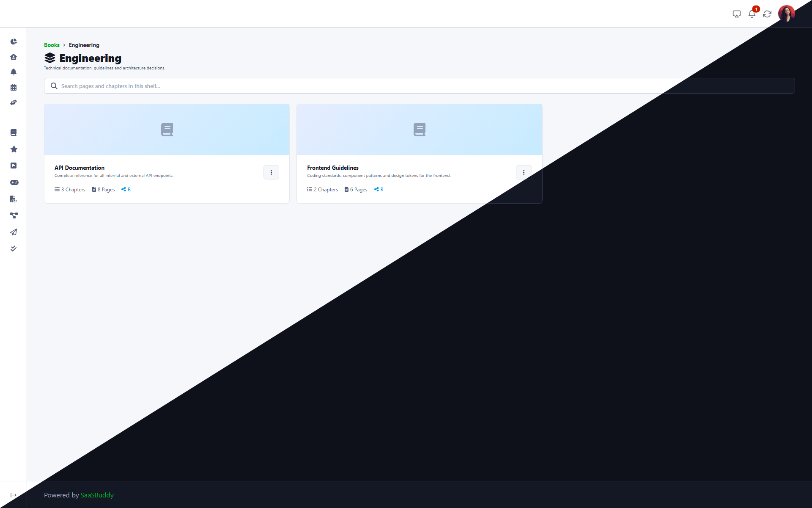Open API Documentation three-dot options menu
The height and width of the screenshot is (508, 812).
pos(271,172)
